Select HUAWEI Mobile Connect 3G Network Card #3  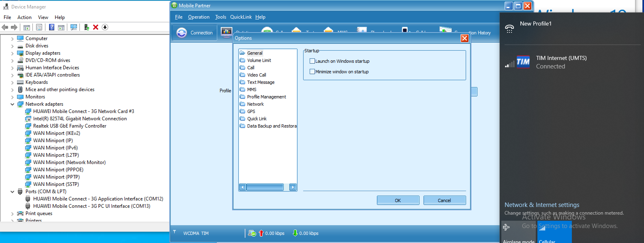coord(83,111)
